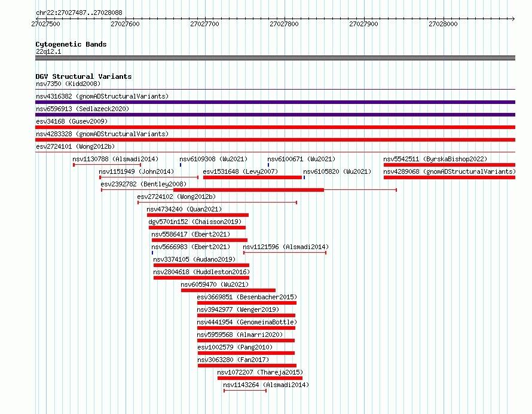Click nsv4734240 (Quan2021) label

pyautogui.click(x=184, y=209)
